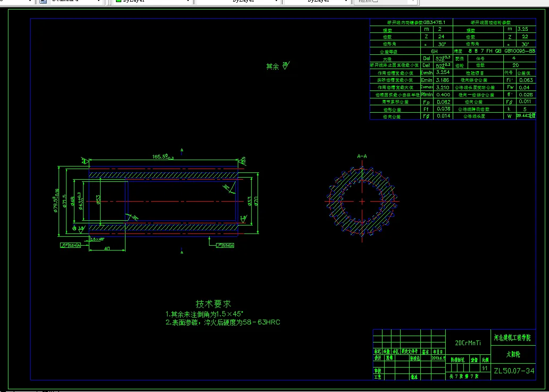The height and width of the screenshot is (392, 549).
Task: Select the Rimin symbol cell
Action: point(427,95)
